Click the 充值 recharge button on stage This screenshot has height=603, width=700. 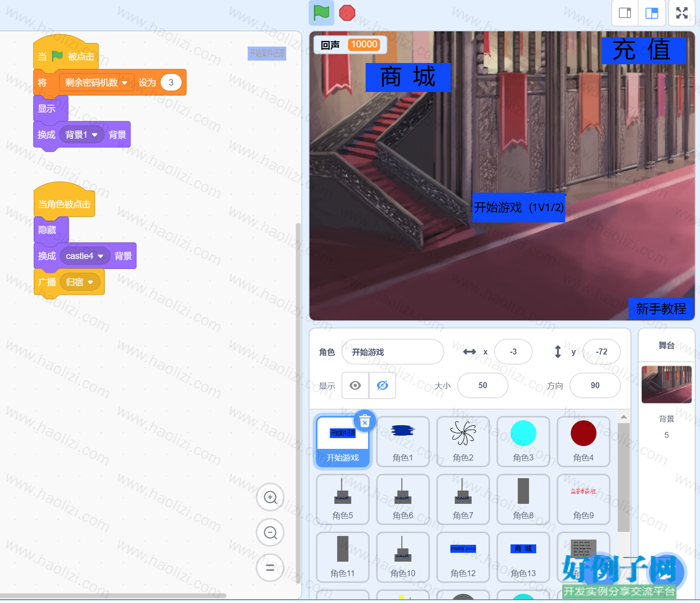pyautogui.click(x=644, y=51)
